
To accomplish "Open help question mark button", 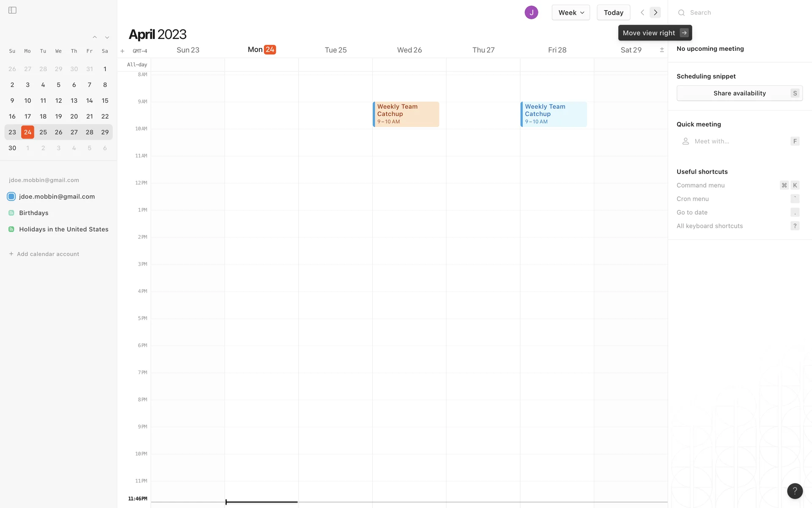I will [x=795, y=491].
